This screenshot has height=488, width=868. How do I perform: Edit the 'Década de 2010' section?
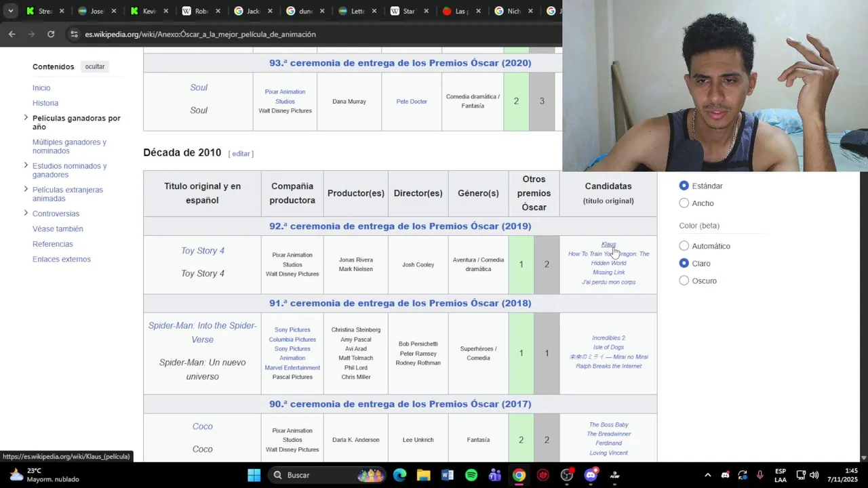pos(241,154)
